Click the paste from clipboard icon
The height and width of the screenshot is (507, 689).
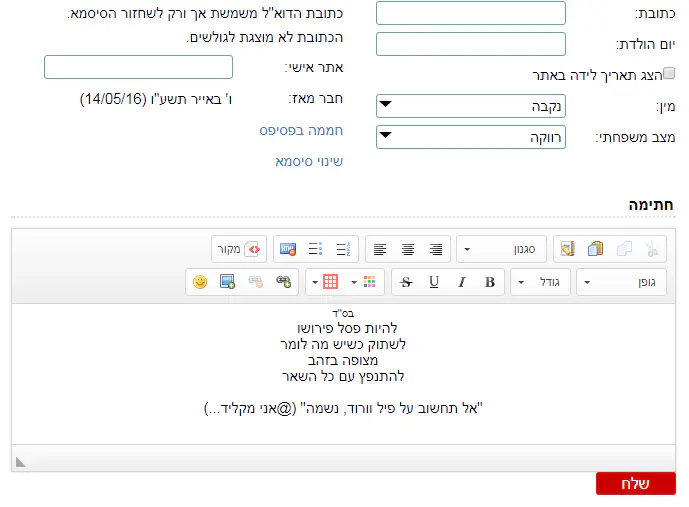pyautogui.click(x=596, y=249)
